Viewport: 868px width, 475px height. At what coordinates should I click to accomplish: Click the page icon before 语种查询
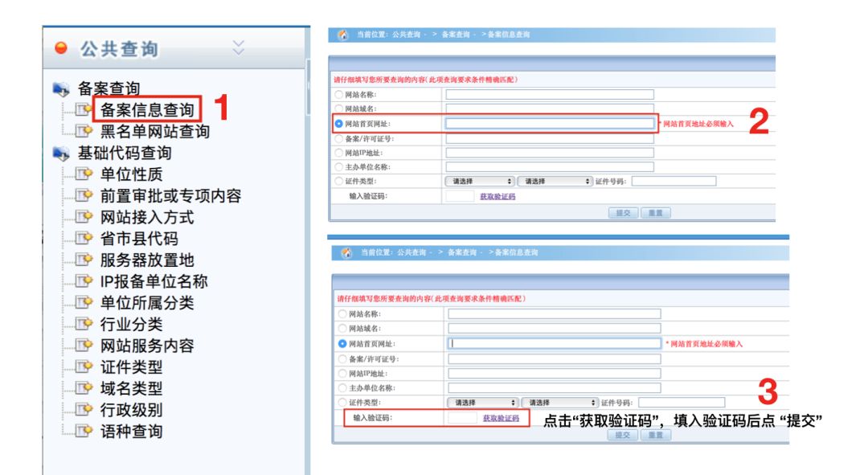pyautogui.click(x=84, y=432)
